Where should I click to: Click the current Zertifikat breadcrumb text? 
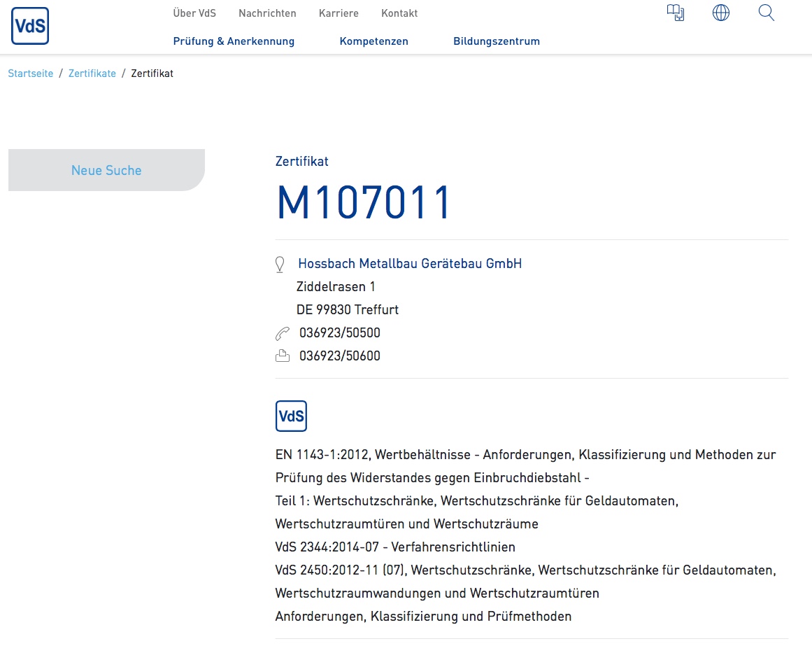[152, 73]
